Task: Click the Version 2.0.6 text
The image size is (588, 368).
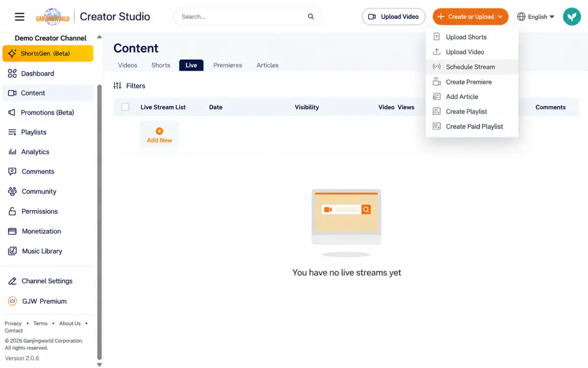Action: pos(22,358)
